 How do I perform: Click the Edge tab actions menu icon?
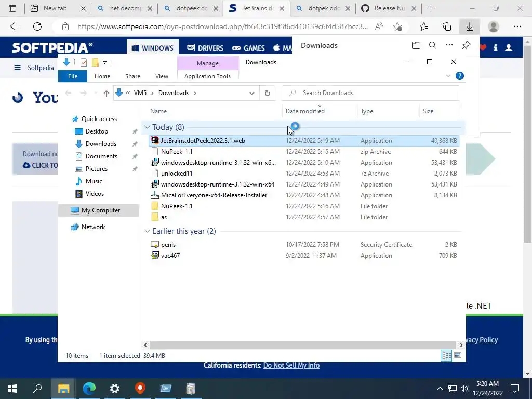[x=12, y=8]
